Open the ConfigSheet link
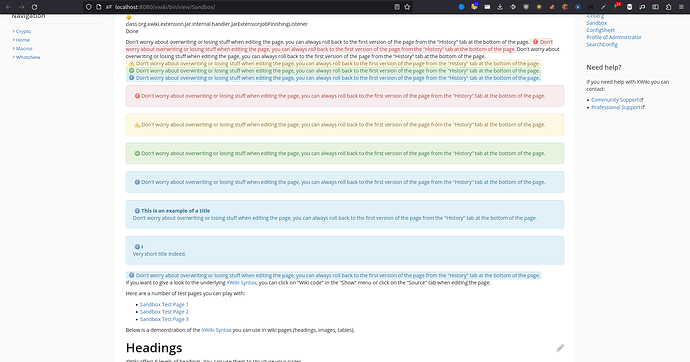The height and width of the screenshot is (362, 690). [x=600, y=30]
